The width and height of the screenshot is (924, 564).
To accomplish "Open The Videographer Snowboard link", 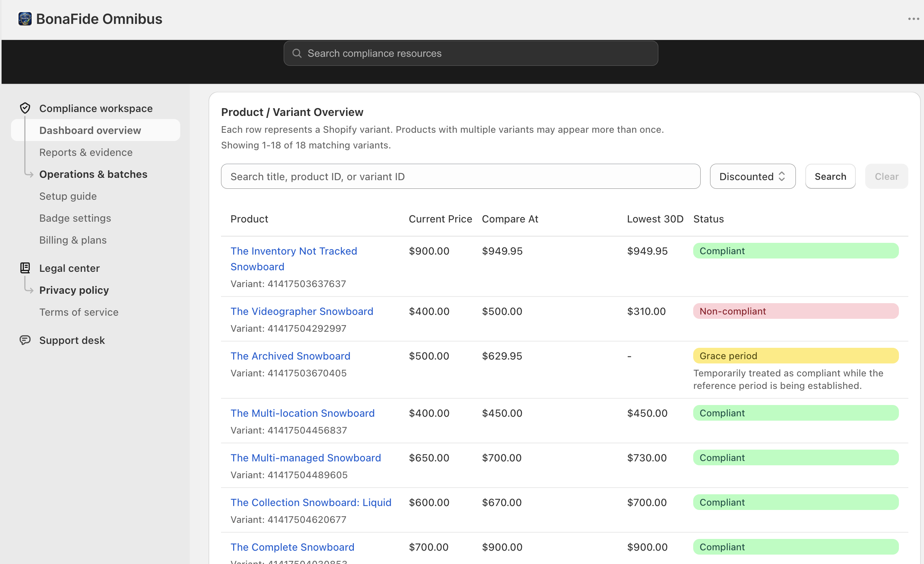I will click(x=302, y=311).
